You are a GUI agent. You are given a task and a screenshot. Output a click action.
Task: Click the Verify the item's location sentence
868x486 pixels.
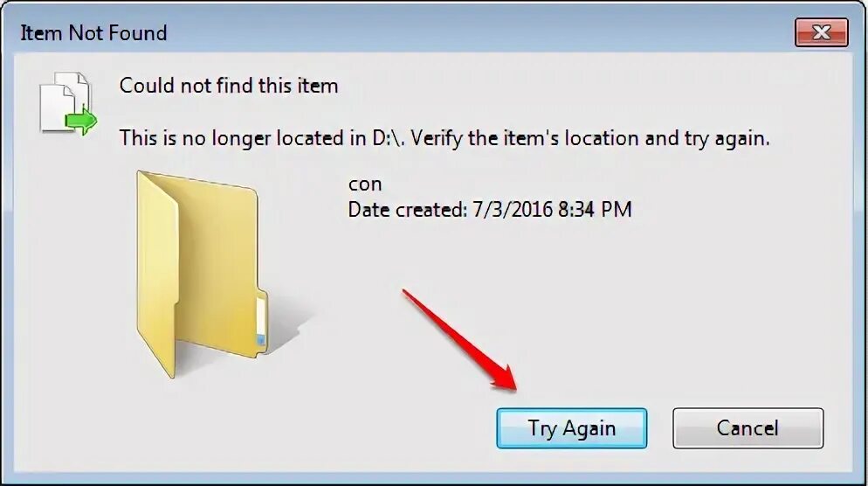[590, 138]
